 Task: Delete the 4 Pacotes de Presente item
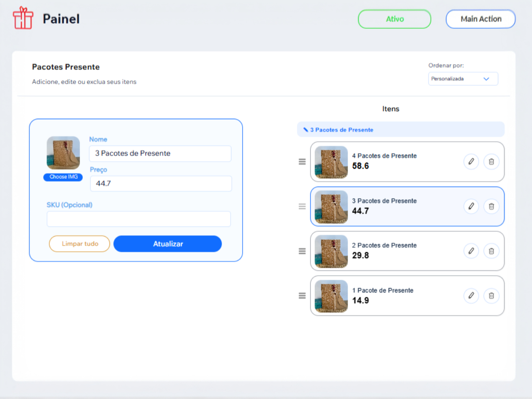491,161
